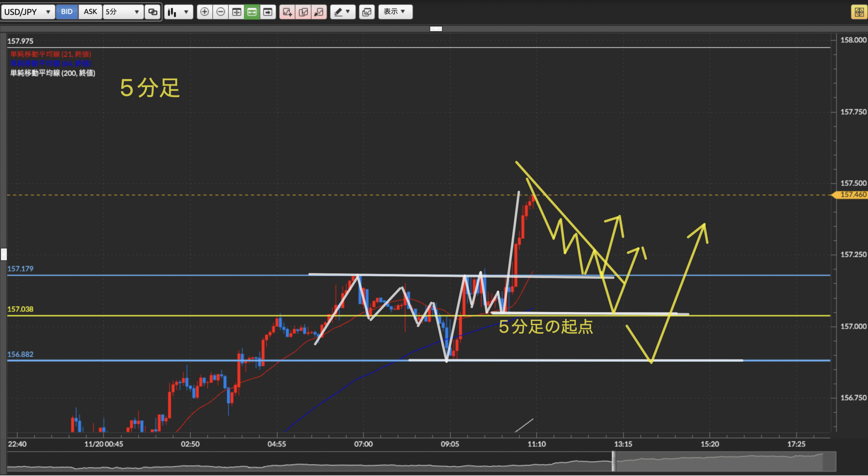Switch price display to BID
The image size is (868, 476).
coord(67,12)
